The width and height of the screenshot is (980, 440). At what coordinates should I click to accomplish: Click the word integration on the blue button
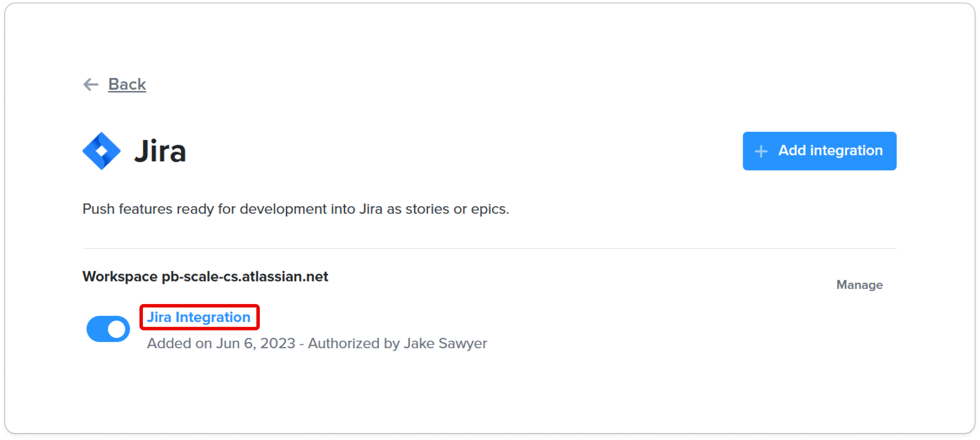pos(846,150)
